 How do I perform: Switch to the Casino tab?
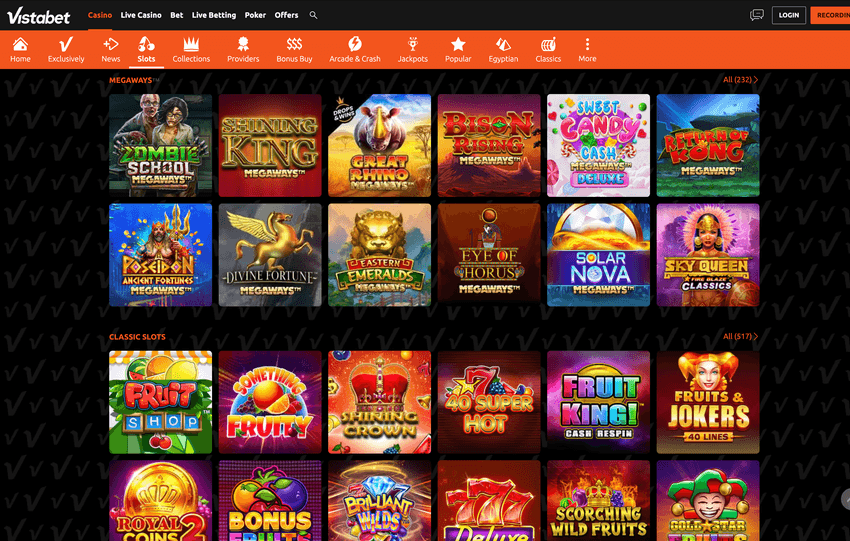[x=100, y=15]
